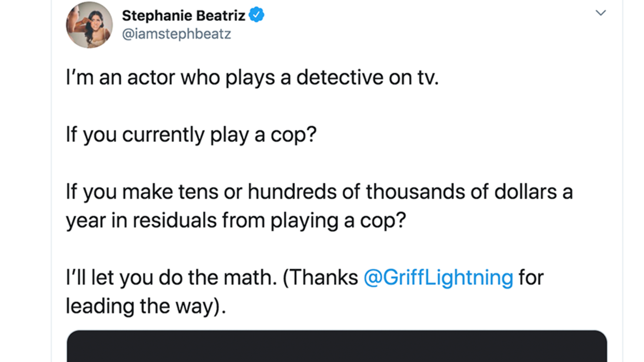The height and width of the screenshot is (362, 644).
Task: Click the Stephanie Beatriz display name
Action: click(183, 16)
